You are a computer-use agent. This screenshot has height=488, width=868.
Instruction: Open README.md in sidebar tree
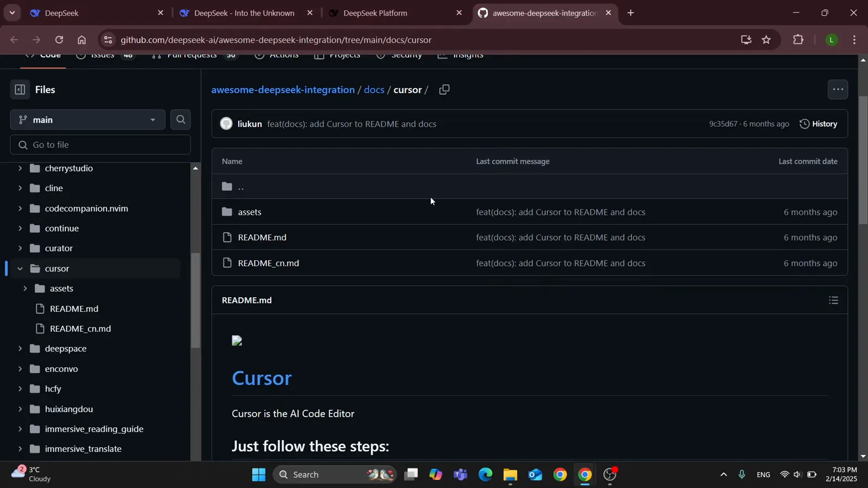(x=74, y=309)
